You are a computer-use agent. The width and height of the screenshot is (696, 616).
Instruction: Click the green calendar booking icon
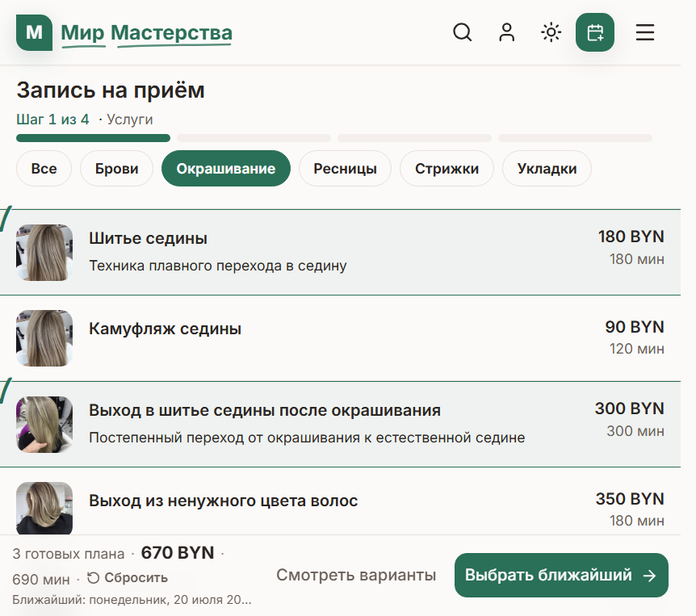point(595,32)
